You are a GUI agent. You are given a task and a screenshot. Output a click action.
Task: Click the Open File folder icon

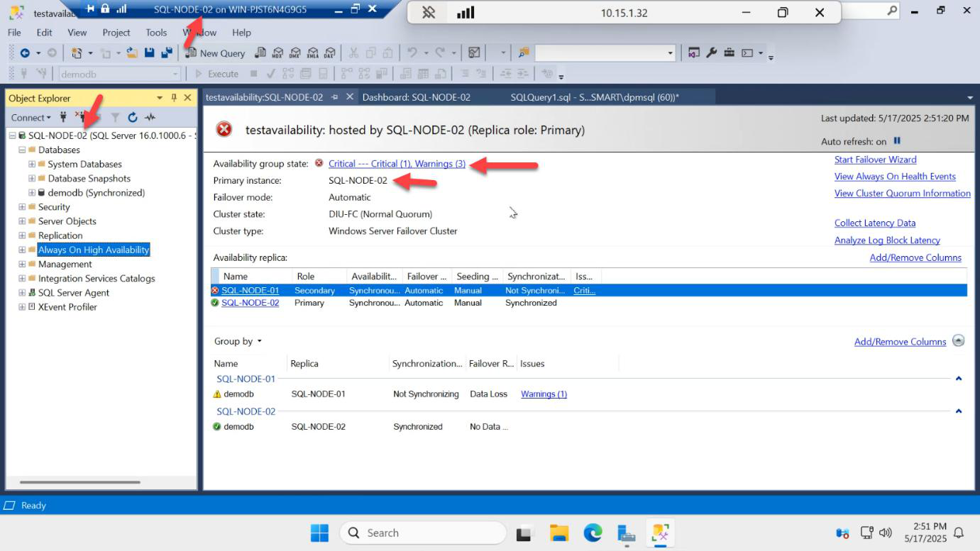(132, 53)
